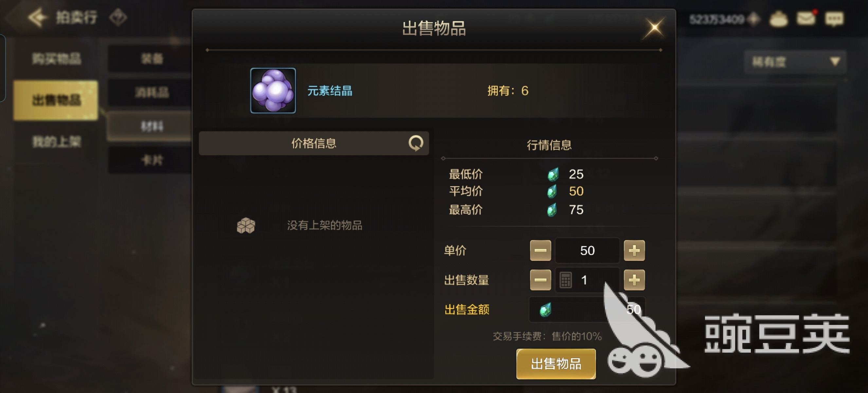Screen dimensions: 868x393
Task: Click the 元素结晶 item icon
Action: coord(273,90)
